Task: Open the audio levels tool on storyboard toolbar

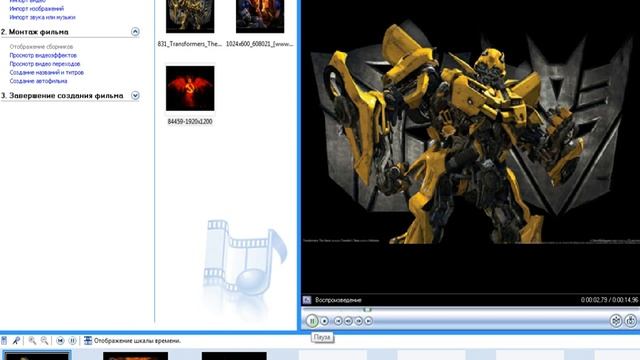Action: coord(4,340)
